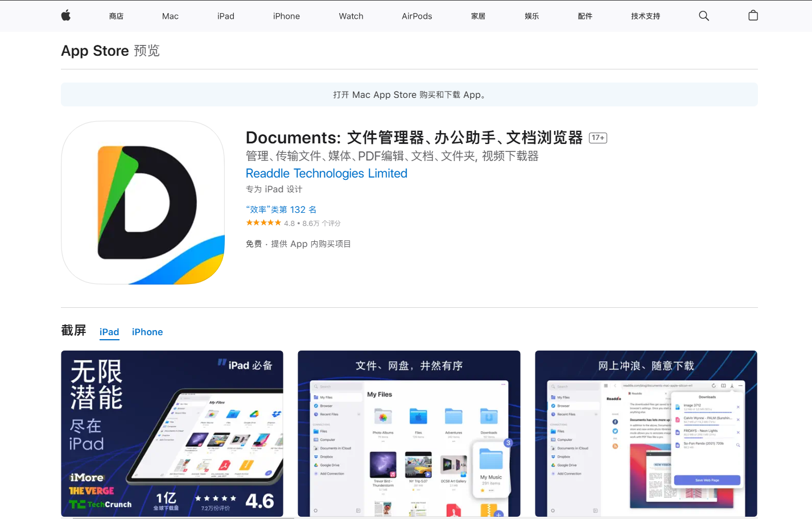Open the 无限潜能 screenshot thumbnail
Image resolution: width=812 pixels, height=519 pixels.
[x=172, y=434]
